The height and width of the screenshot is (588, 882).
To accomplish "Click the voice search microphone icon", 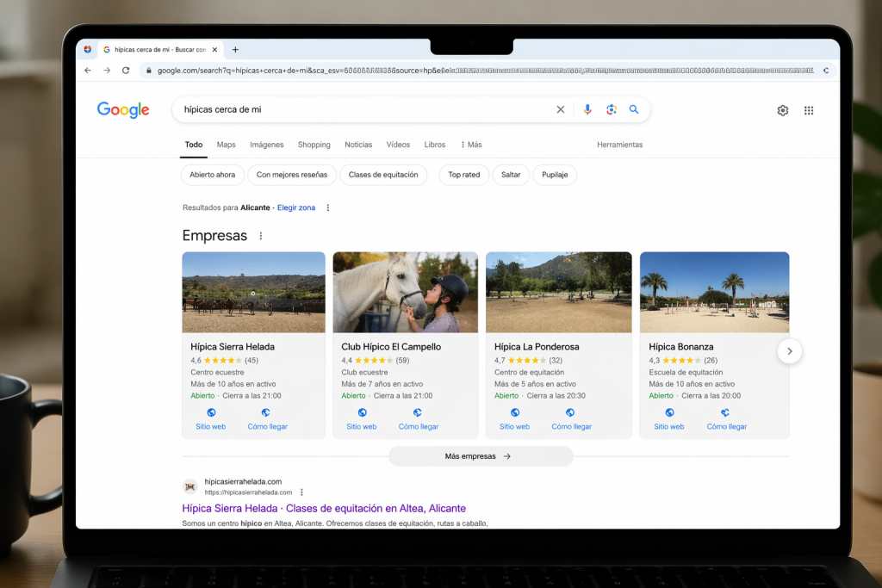I will point(587,109).
